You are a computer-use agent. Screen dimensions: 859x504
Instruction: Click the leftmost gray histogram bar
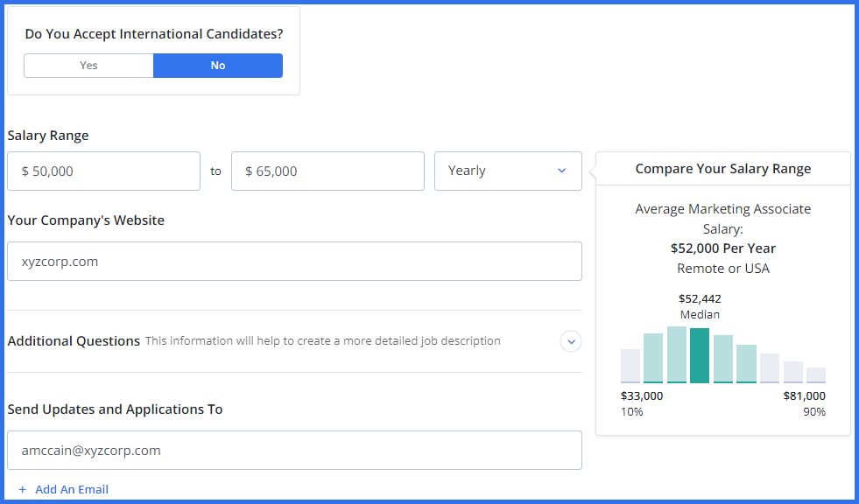(x=630, y=366)
